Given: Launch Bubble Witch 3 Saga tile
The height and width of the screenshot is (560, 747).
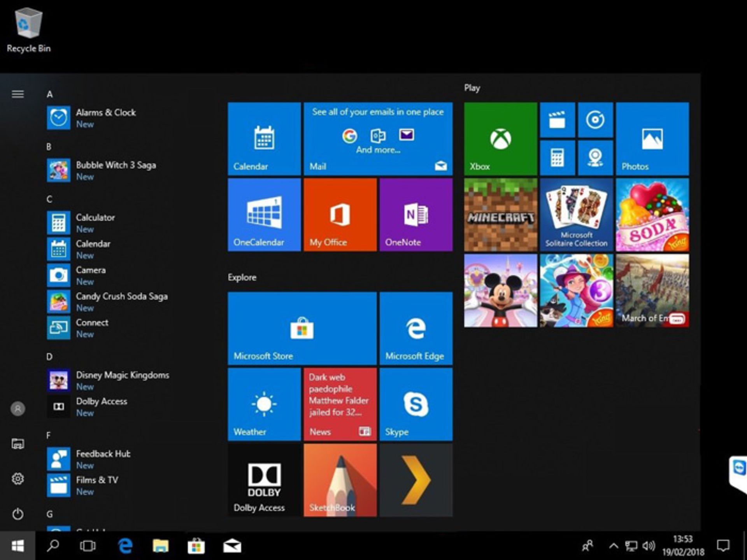Looking at the screenshot, I should pos(576,290).
